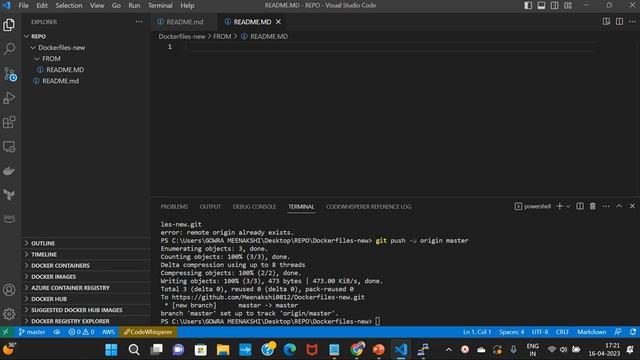Open the Explorer view in activity bar

9,25
